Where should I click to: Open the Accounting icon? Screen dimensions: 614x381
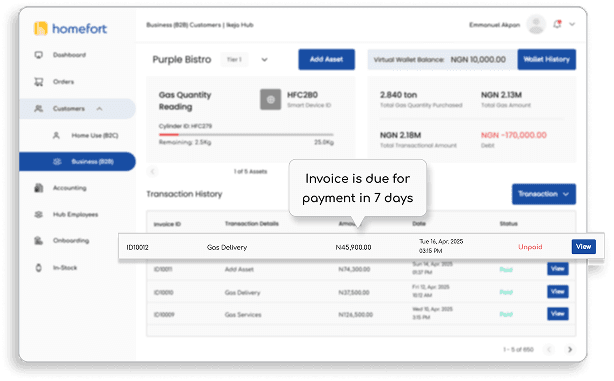[x=38, y=188]
